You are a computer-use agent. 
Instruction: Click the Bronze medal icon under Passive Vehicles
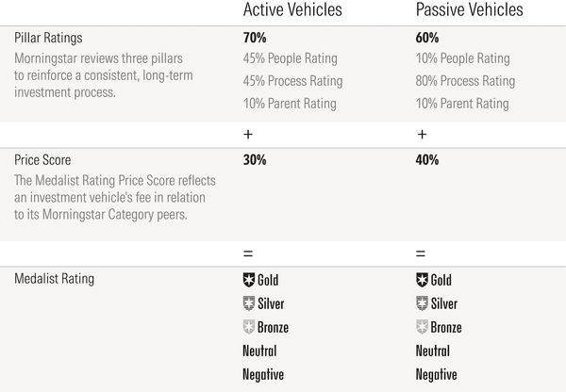(423, 327)
